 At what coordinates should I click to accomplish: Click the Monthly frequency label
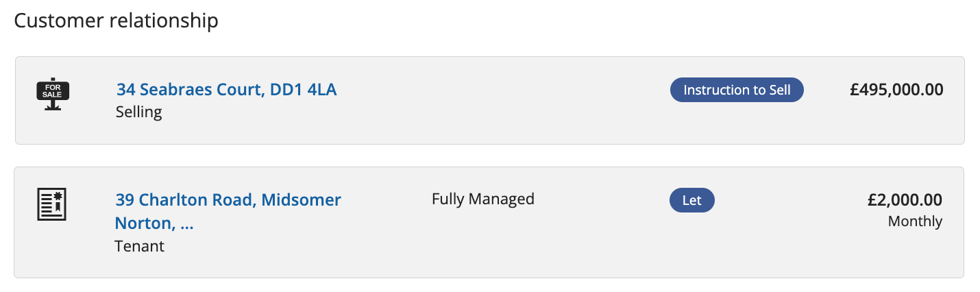coord(915,221)
